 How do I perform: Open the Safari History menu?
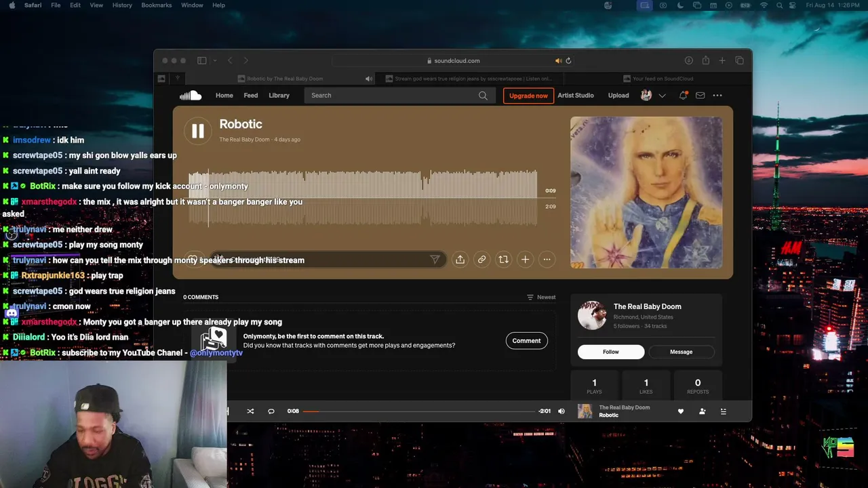pos(122,5)
